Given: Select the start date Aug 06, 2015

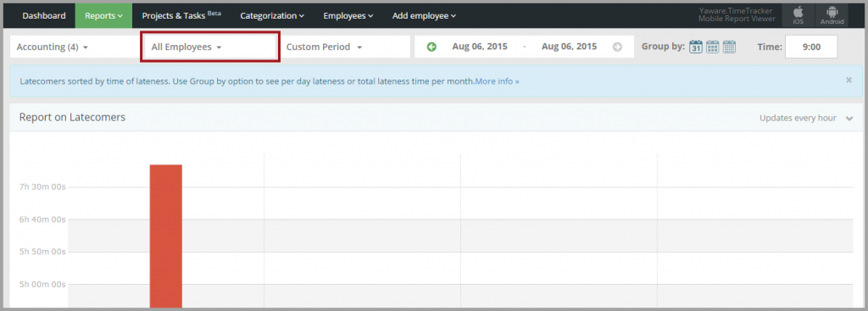Looking at the screenshot, I should pos(480,47).
